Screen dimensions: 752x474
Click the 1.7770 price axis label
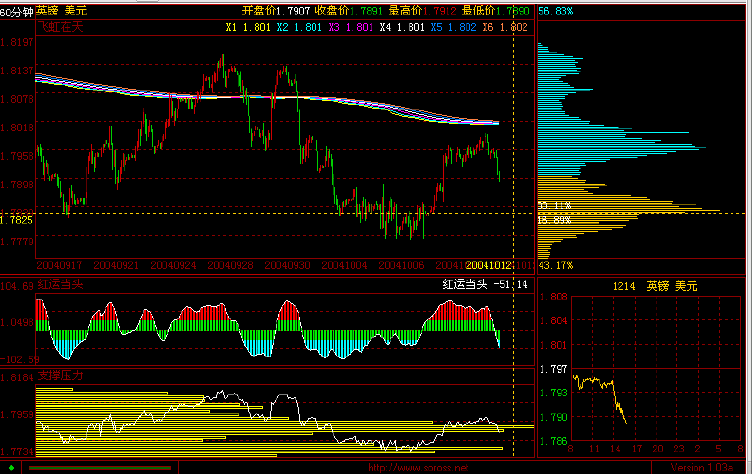(x=17, y=241)
